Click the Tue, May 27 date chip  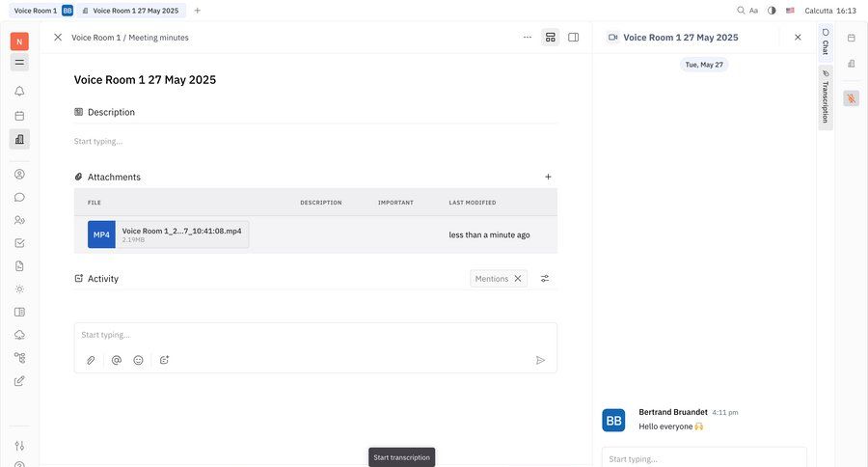(x=704, y=65)
